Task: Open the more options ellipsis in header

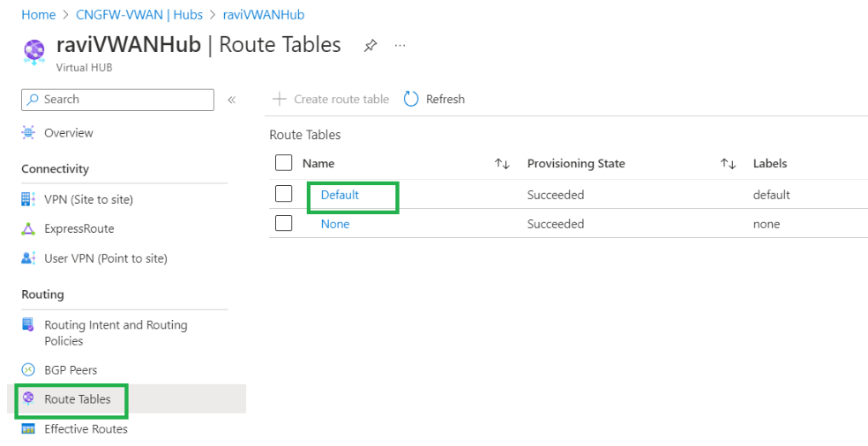Action: click(400, 46)
